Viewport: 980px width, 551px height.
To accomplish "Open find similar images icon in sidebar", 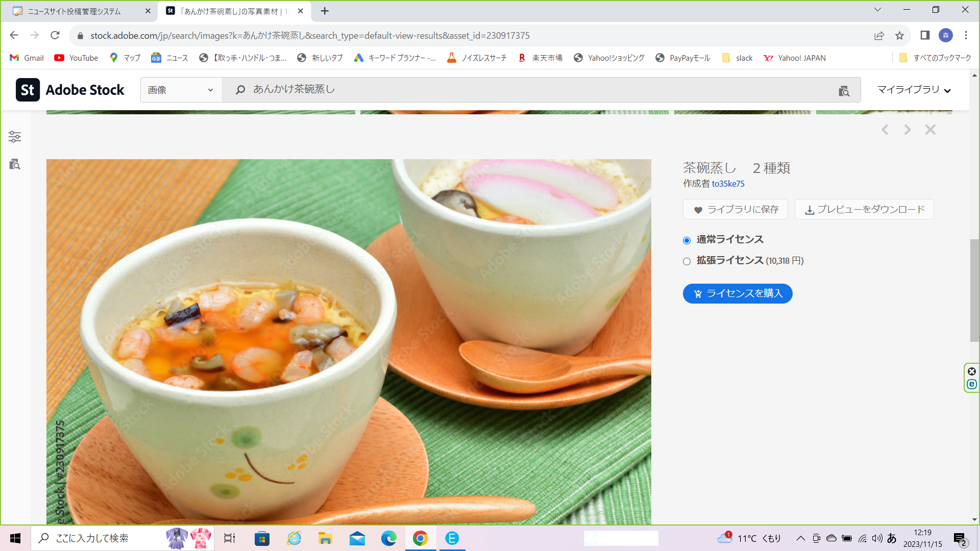I will coord(15,164).
